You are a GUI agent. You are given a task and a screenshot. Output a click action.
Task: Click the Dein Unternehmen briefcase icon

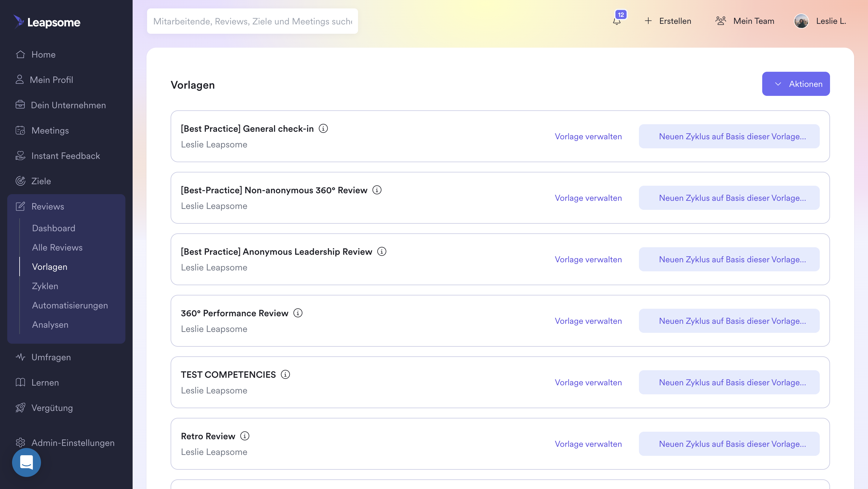coord(20,105)
